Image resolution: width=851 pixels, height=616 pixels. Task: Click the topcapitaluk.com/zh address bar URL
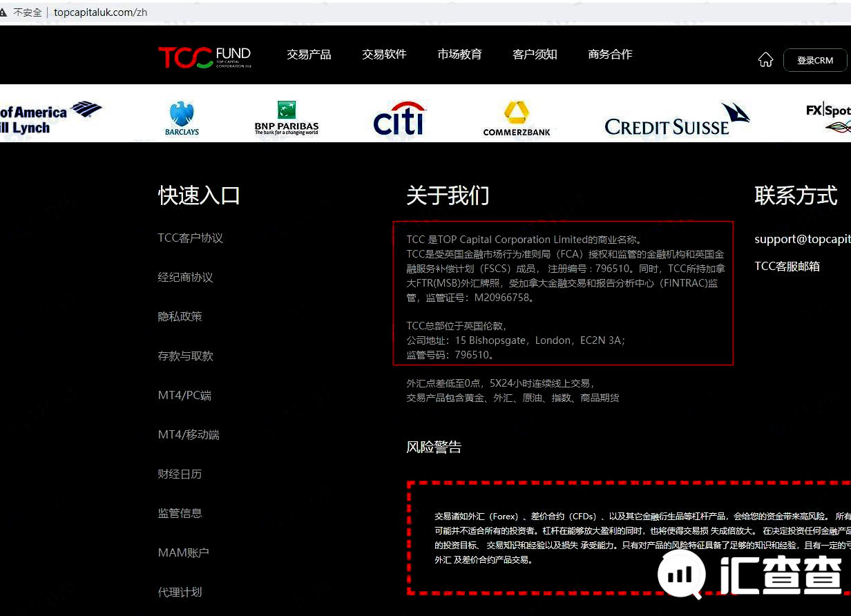pos(100,12)
